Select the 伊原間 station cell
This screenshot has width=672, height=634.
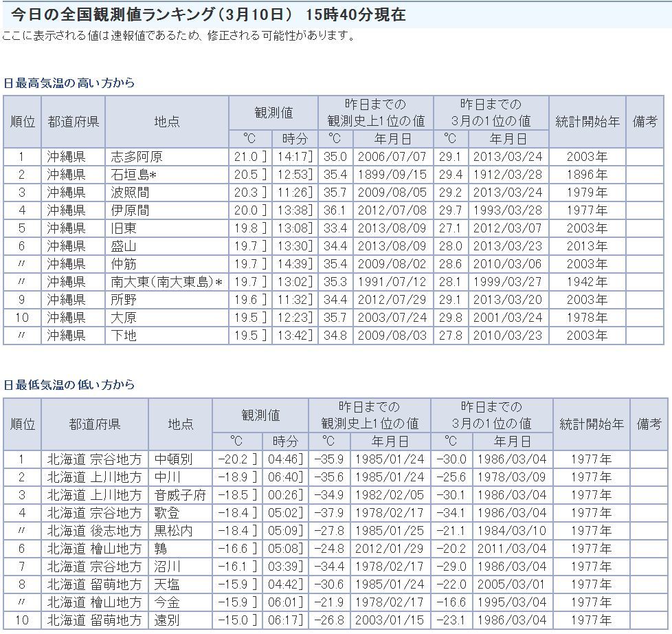(130, 210)
